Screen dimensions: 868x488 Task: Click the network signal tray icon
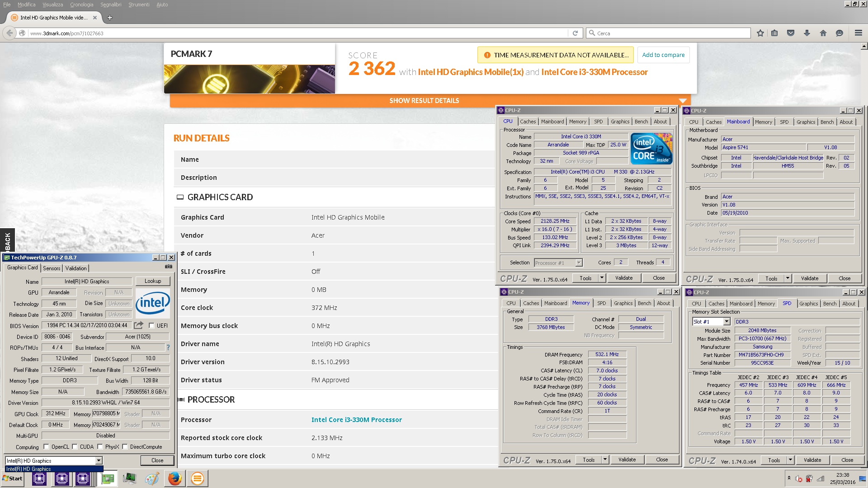tap(821, 479)
